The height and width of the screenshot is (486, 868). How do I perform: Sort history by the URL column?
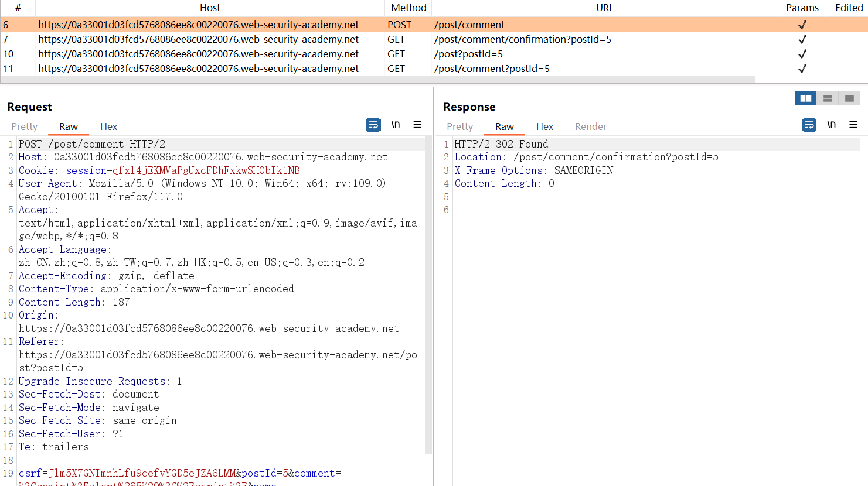604,8
